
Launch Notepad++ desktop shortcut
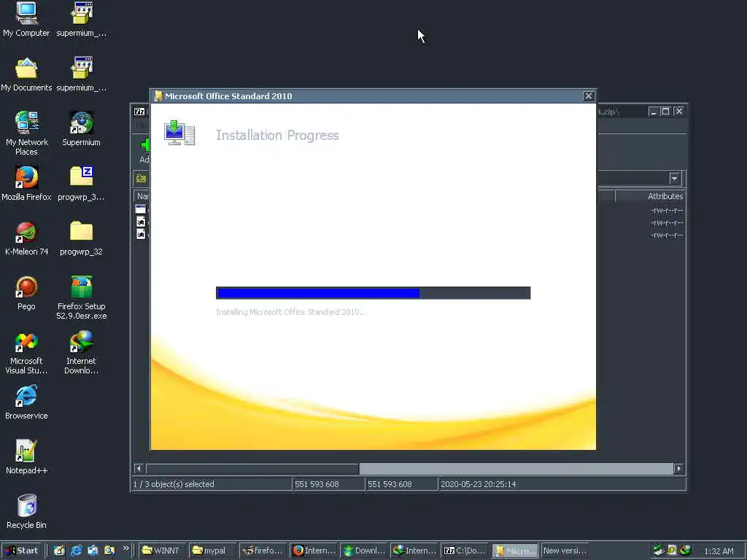(x=26, y=457)
